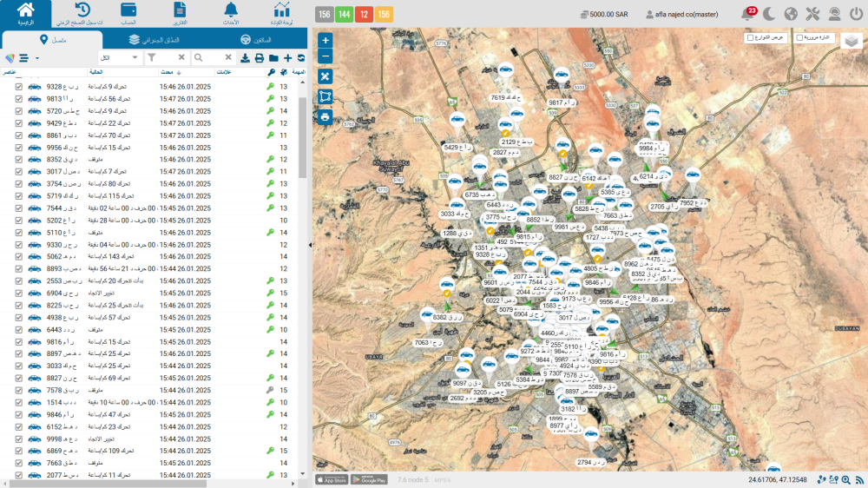Clear the funnel filter with X
The width and height of the screenshot is (868, 488).
[181, 57]
